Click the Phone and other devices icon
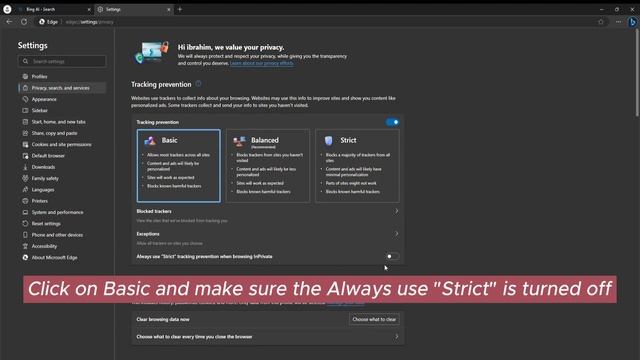 [25, 235]
